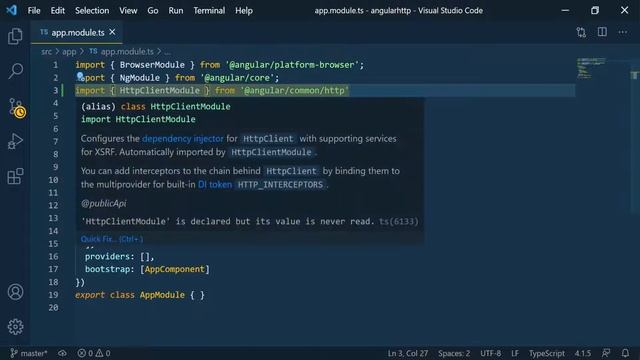Image resolution: width=640 pixels, height=360 pixels.
Task: Click the VS Code logo icon
Action: click(x=11, y=10)
